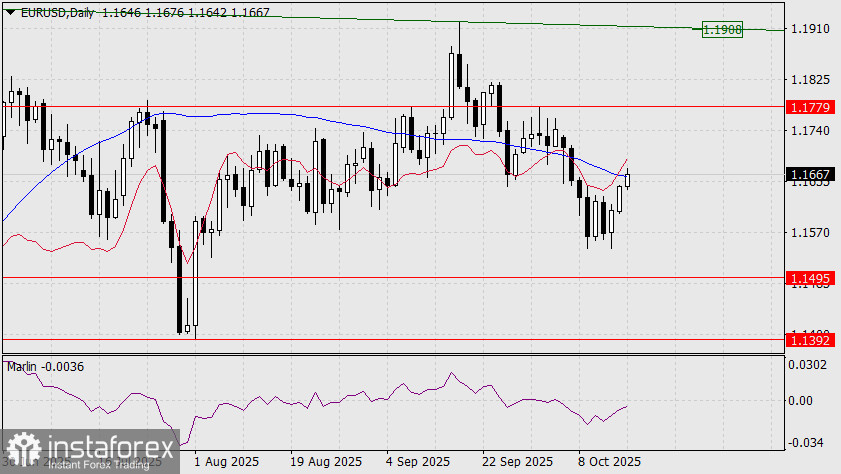
Task: Click the red 1.1392 level label
Action: click(810, 340)
